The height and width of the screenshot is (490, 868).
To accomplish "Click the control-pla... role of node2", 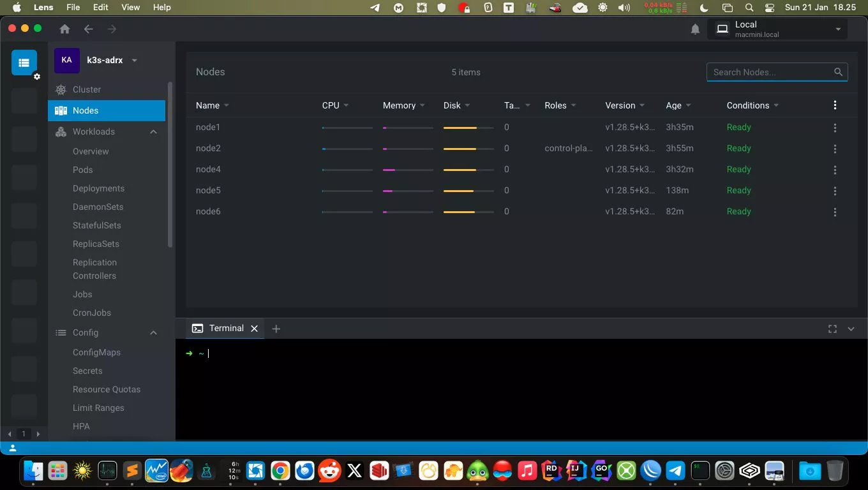I will click(569, 148).
